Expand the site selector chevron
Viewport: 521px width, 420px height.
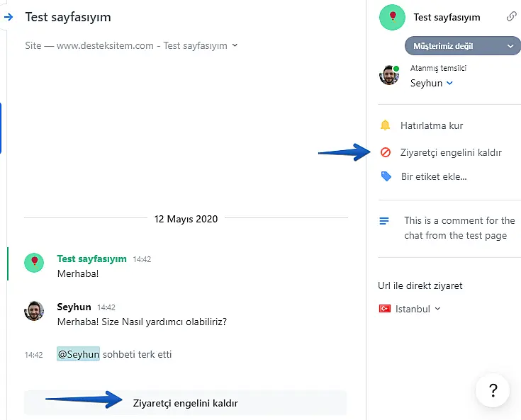point(235,45)
